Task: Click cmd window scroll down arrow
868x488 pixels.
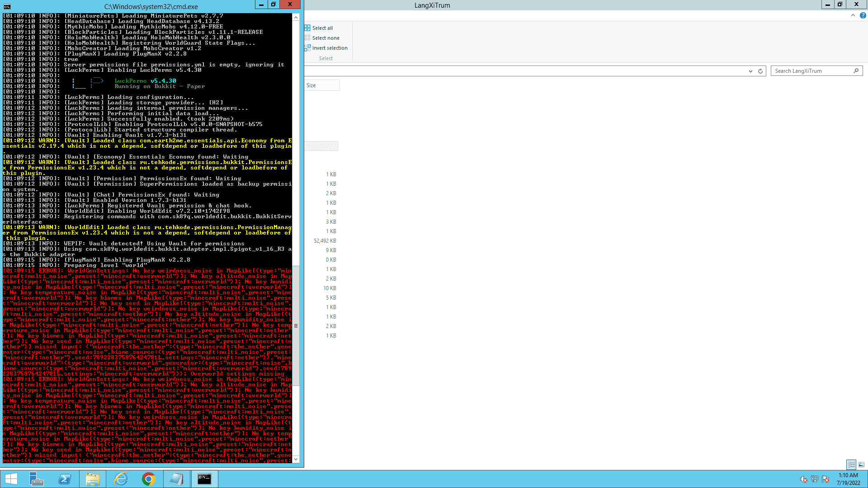Action: (296, 459)
